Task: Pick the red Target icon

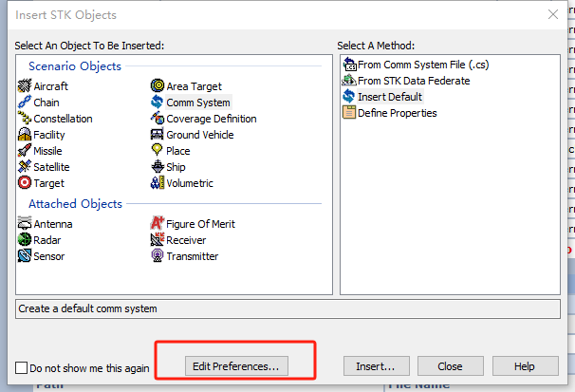Action: tap(25, 182)
